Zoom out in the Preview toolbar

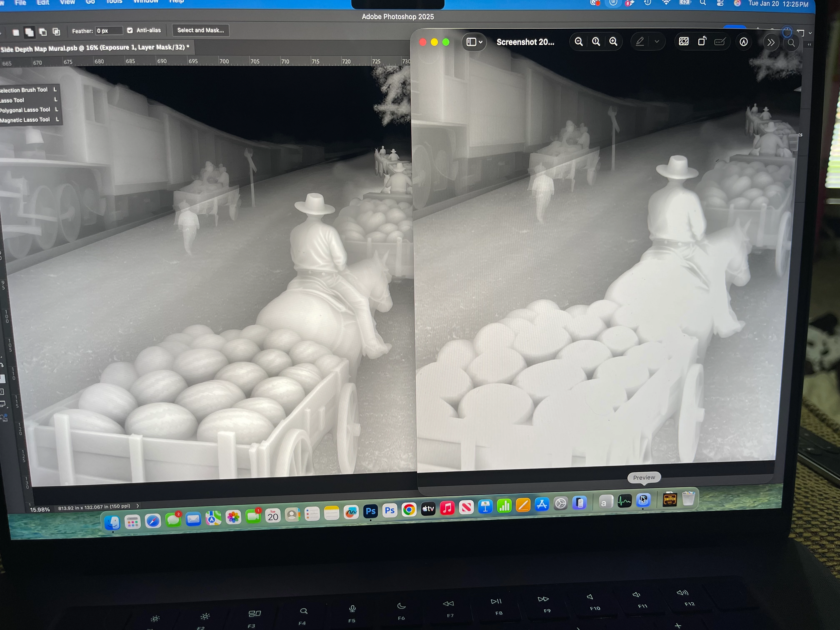(578, 42)
